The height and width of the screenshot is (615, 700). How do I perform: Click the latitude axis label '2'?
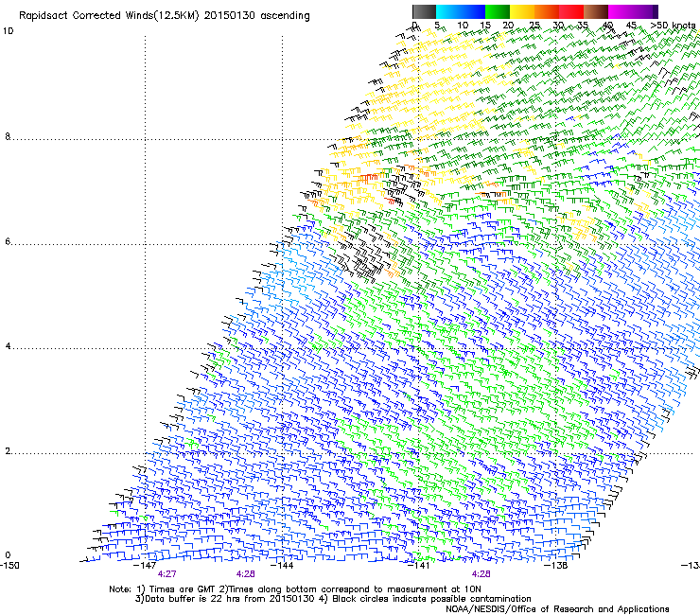point(8,451)
